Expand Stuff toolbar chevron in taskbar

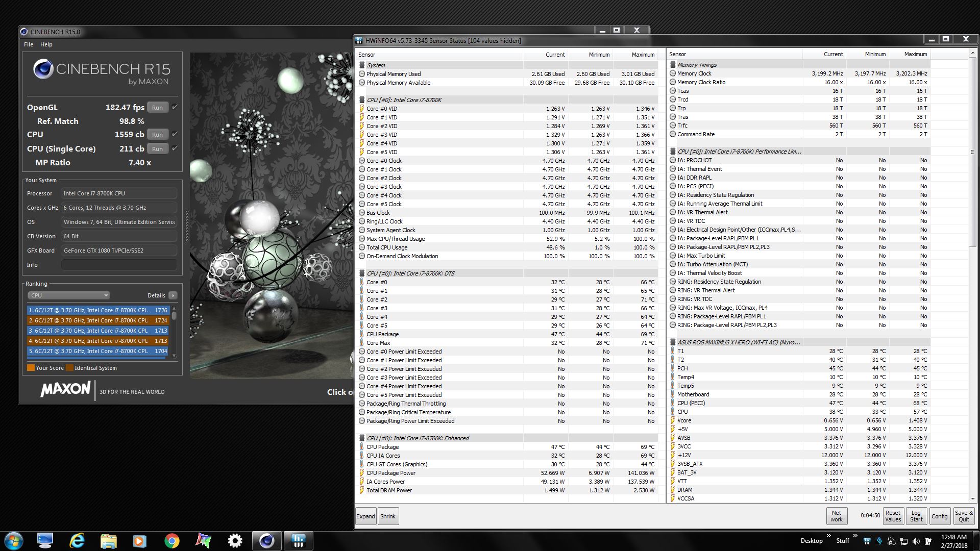click(x=855, y=536)
